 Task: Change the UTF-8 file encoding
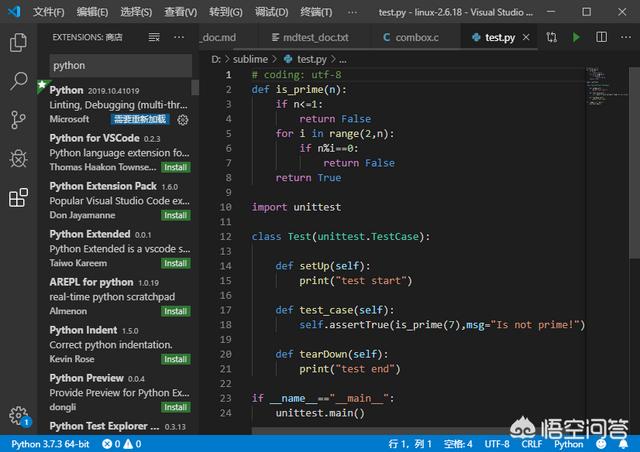tap(497, 444)
